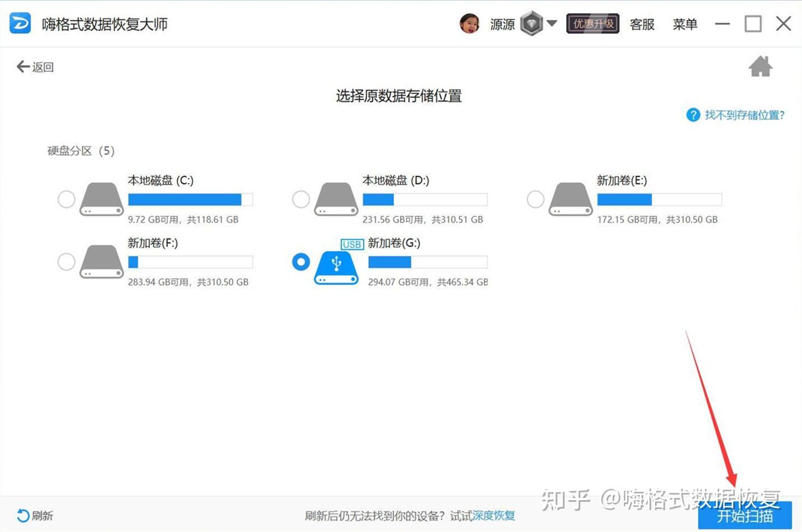Open 客服 customer service

642,24
